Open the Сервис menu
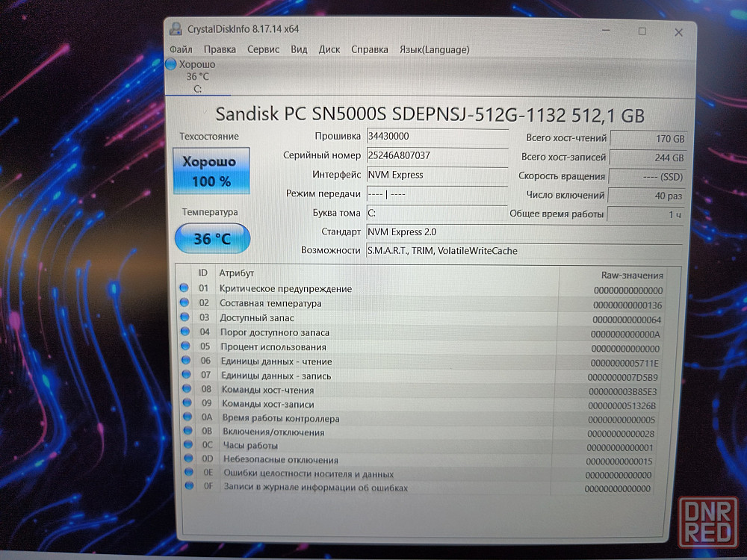 263,49
